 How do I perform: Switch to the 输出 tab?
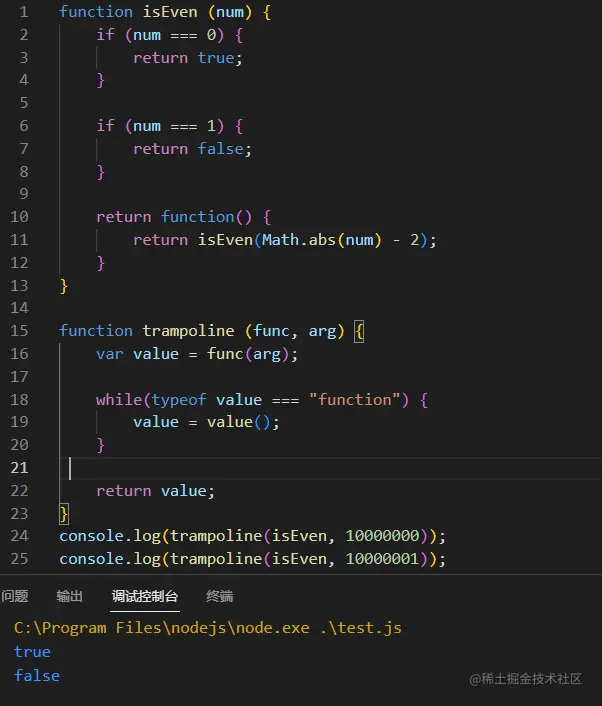69,596
